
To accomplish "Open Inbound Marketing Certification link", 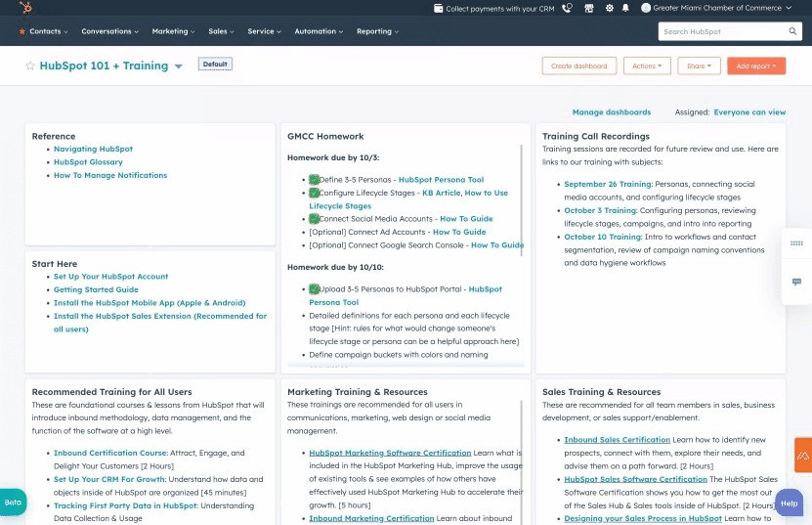I will click(x=371, y=518).
